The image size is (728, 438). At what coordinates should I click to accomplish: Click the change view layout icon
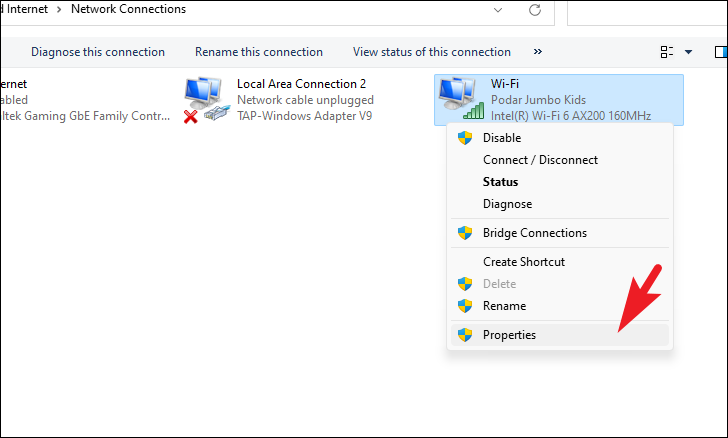pos(667,52)
